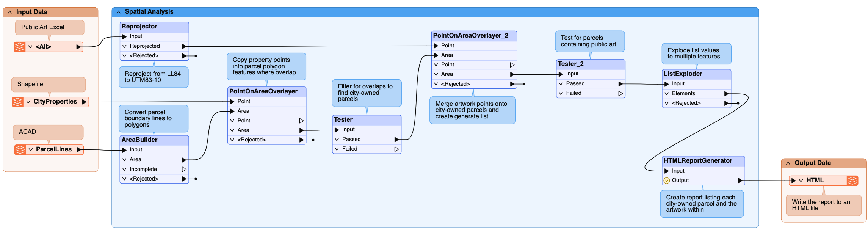
Task: Click the ParcelLines reader stack icon
Action: 20,149
